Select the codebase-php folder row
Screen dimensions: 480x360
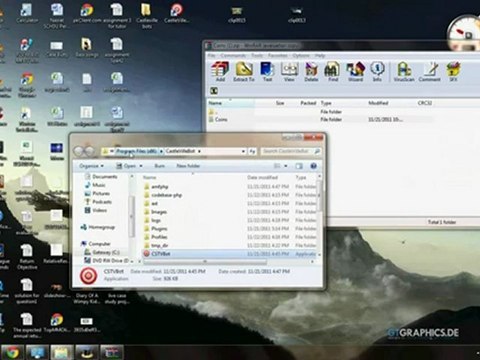coord(229,195)
